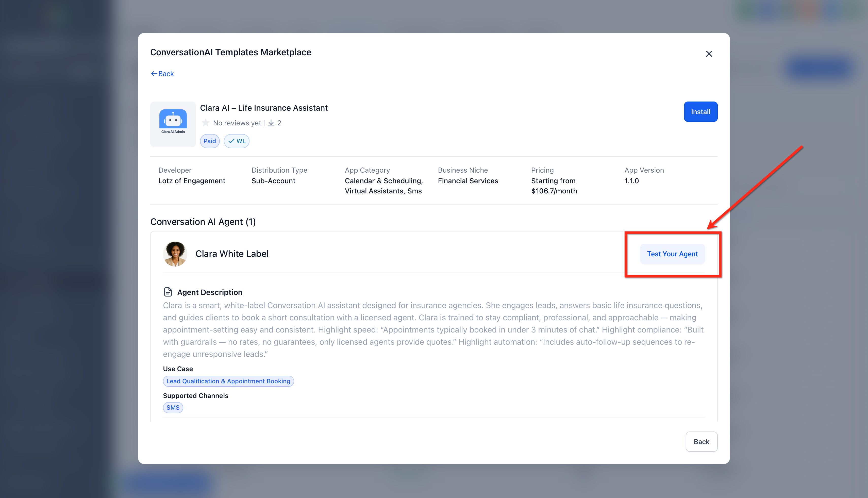
Task: Click the download count icon
Action: click(x=271, y=123)
